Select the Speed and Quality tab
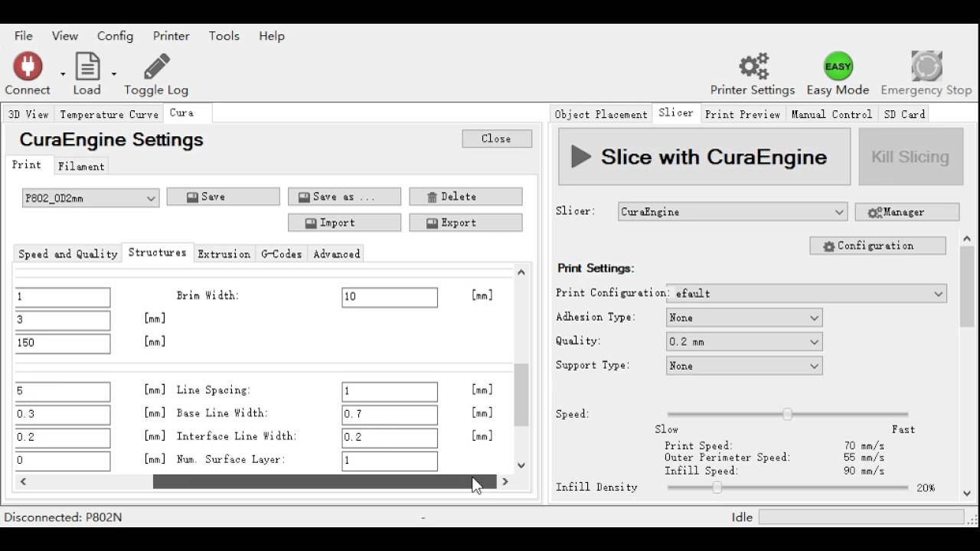The height and width of the screenshot is (551, 980). pyautogui.click(x=68, y=254)
